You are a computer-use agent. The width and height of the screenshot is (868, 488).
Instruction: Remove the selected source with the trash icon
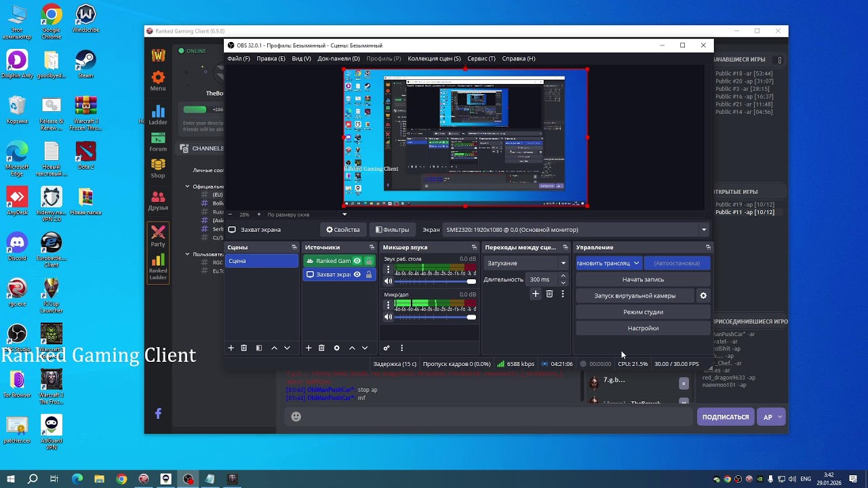coord(321,348)
